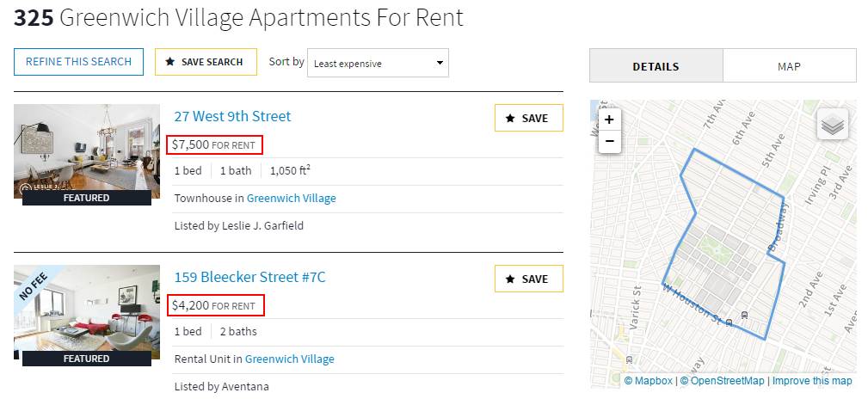Follow Greenwich Village link under Rental Unit
This screenshot has width=868, height=405.
pyautogui.click(x=289, y=359)
